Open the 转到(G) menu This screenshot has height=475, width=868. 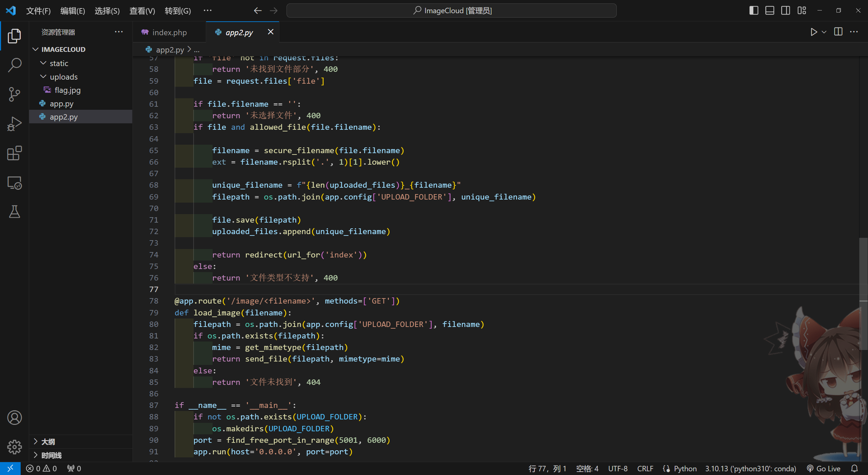click(x=178, y=11)
